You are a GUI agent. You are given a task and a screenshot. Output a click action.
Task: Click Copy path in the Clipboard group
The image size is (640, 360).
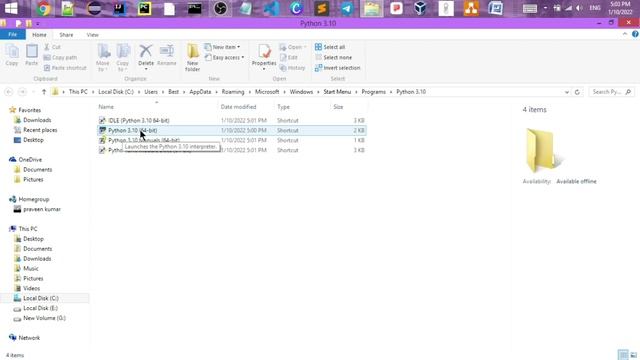pyautogui.click(x=60, y=58)
